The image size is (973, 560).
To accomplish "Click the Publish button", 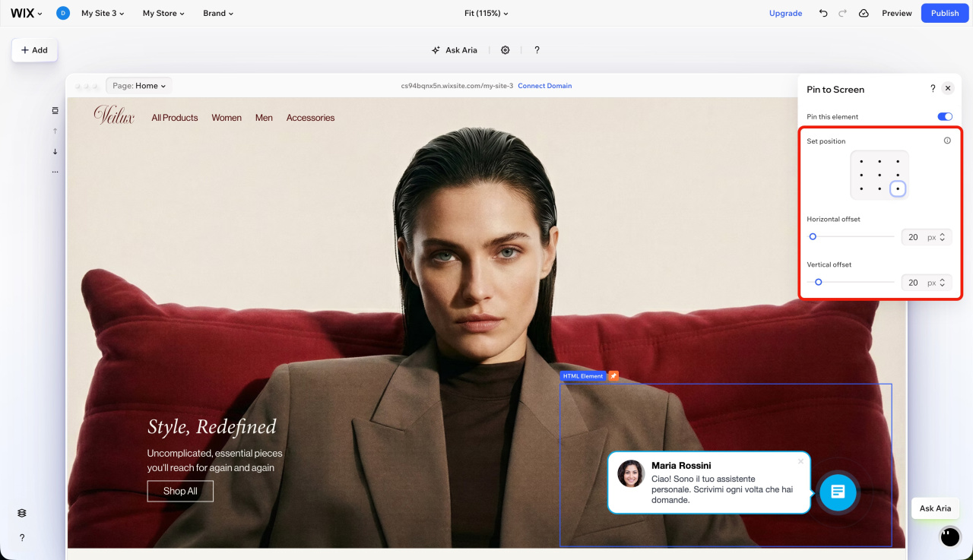I will pyautogui.click(x=945, y=14).
